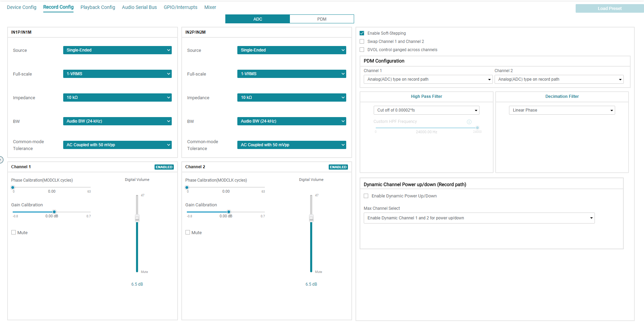Open IN2P/IN2M Source dropdown
The height and width of the screenshot is (332, 644).
292,50
